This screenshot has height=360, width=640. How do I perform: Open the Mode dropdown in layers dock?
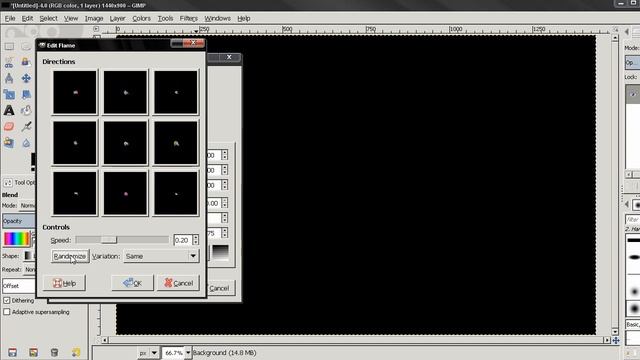click(x=632, y=62)
